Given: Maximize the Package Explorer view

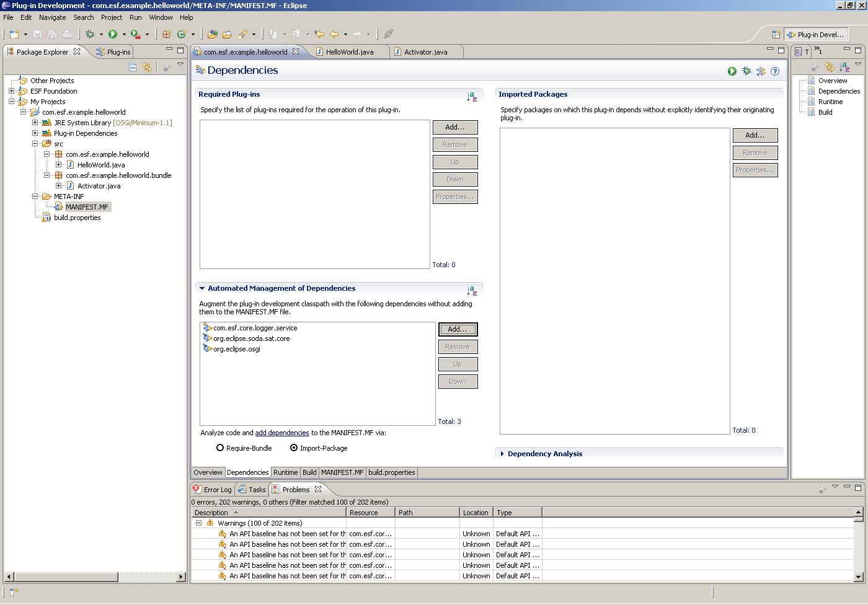Looking at the screenshot, I should 180,50.
